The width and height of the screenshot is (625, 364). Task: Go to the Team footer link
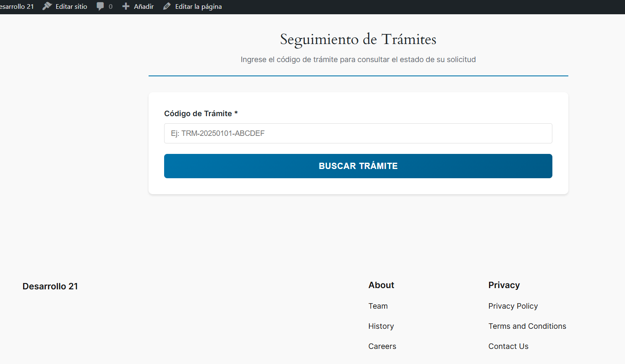coord(378,306)
